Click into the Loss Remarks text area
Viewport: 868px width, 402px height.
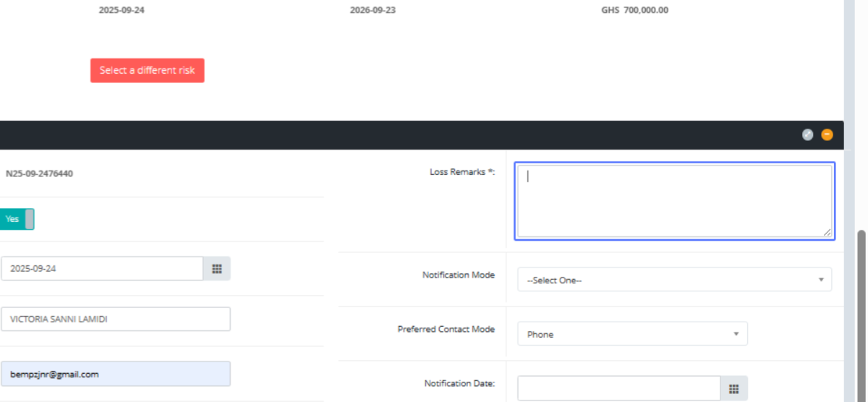click(x=674, y=201)
